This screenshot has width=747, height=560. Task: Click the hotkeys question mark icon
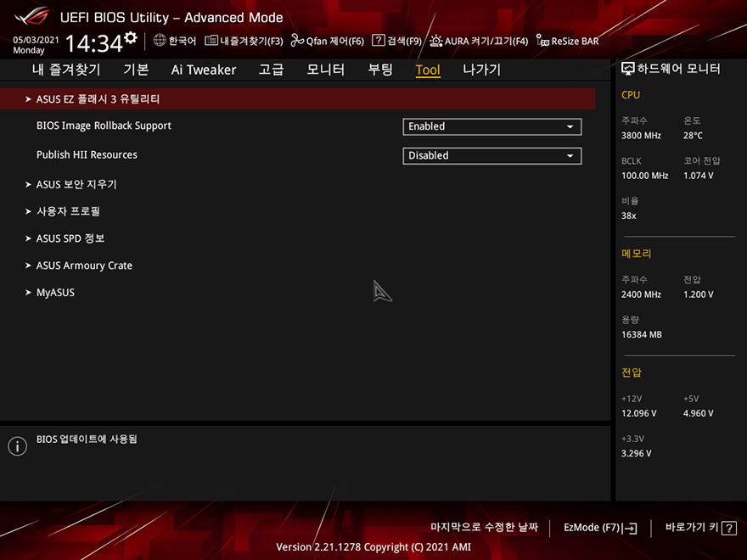pyautogui.click(x=729, y=528)
